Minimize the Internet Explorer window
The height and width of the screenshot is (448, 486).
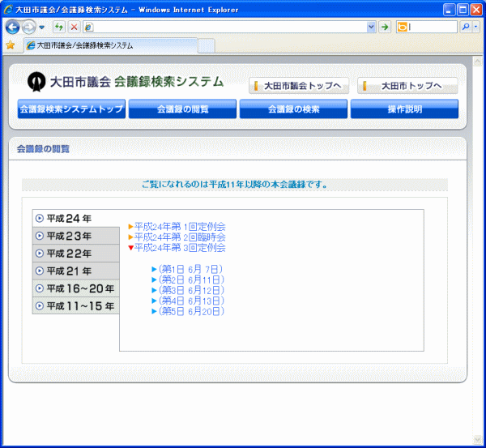coord(449,10)
